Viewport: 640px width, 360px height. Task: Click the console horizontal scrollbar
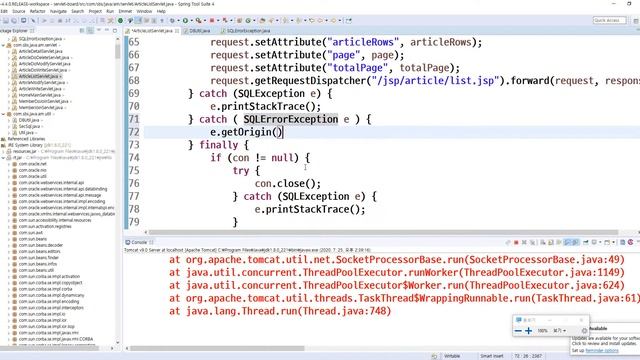click(217, 349)
